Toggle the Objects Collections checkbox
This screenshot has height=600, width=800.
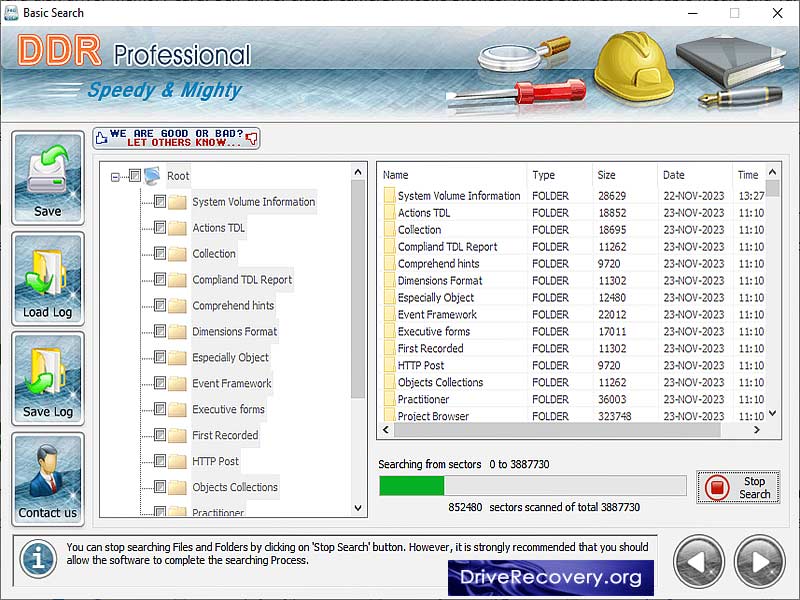160,487
